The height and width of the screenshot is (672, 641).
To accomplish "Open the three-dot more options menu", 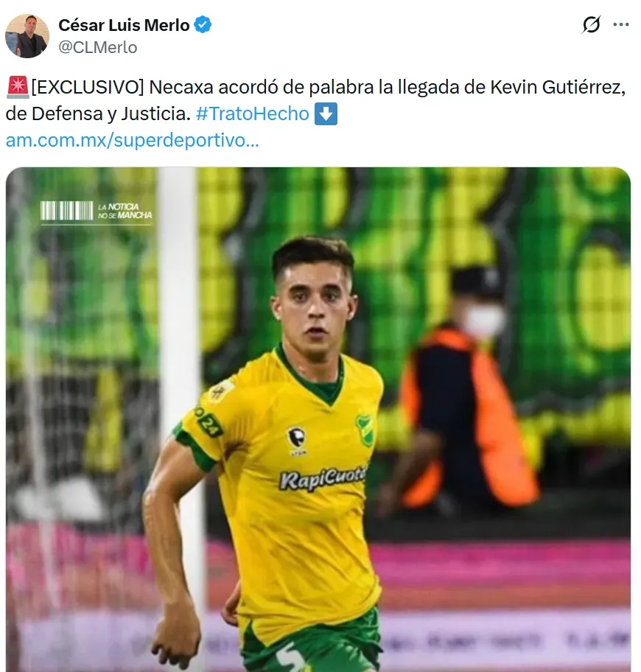I will (x=621, y=24).
